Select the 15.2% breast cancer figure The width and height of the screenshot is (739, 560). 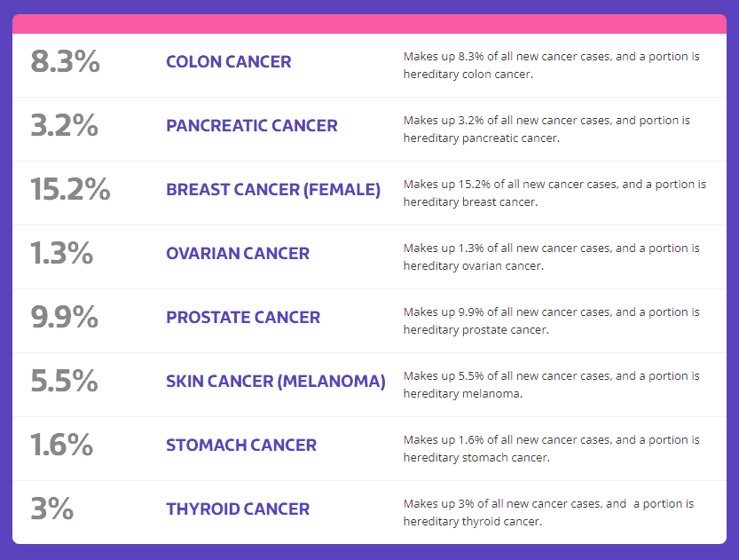tap(70, 189)
